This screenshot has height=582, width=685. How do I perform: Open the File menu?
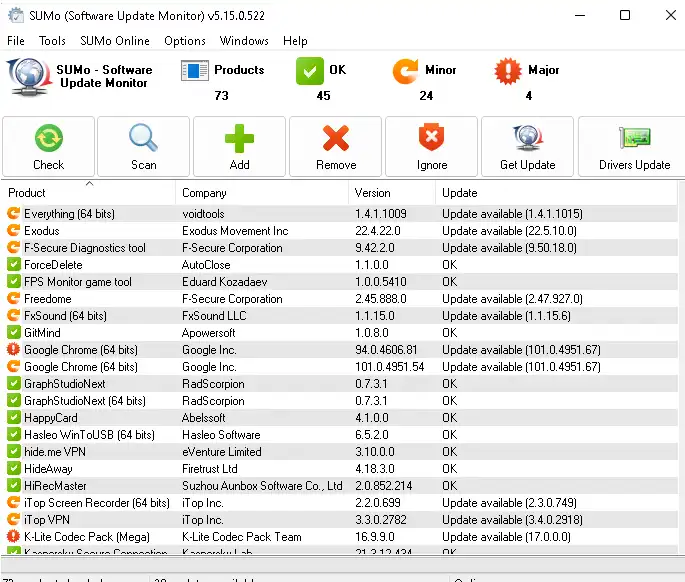(16, 41)
